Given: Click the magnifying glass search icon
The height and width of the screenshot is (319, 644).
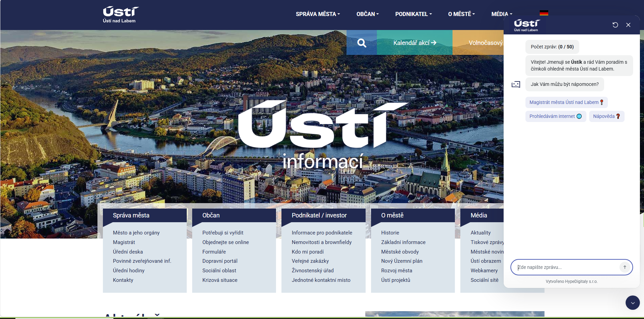Looking at the screenshot, I should pos(362,43).
